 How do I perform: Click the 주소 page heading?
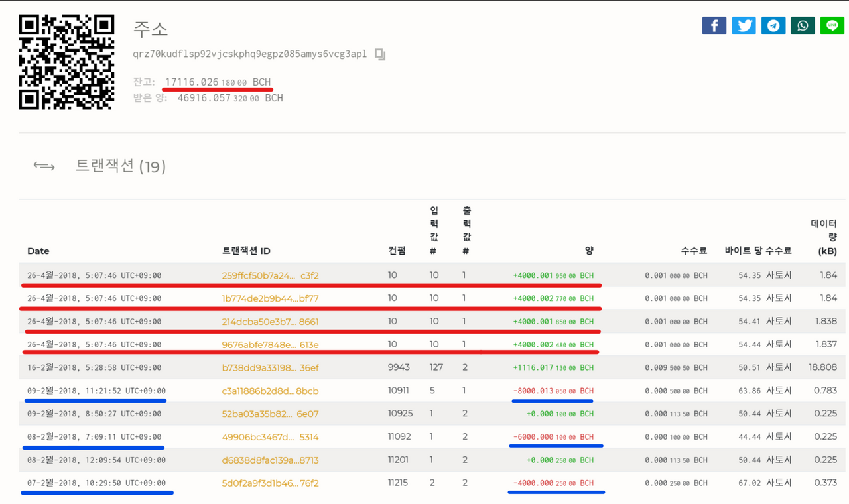(x=151, y=29)
